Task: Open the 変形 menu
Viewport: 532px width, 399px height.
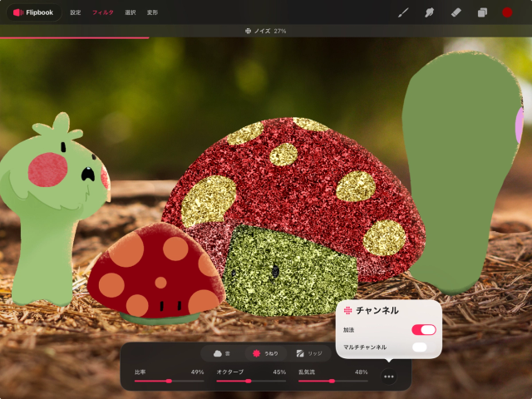Action: tap(152, 12)
